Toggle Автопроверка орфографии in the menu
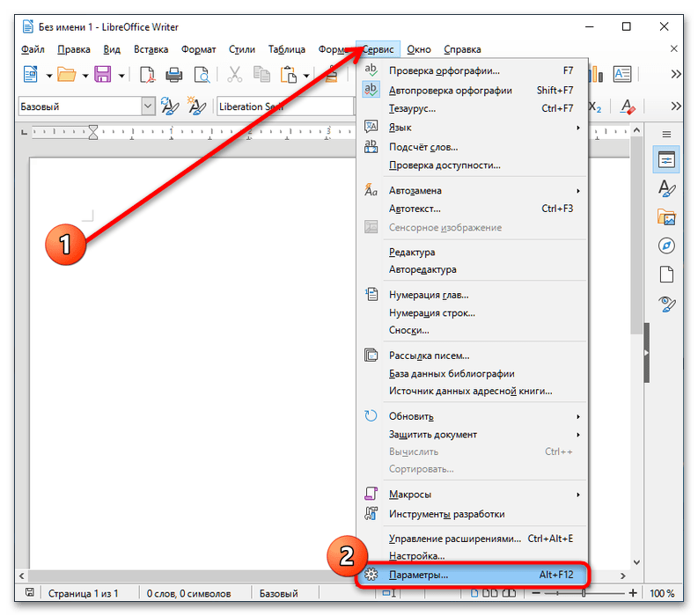Screen dimensions: 698x616 click(x=450, y=90)
